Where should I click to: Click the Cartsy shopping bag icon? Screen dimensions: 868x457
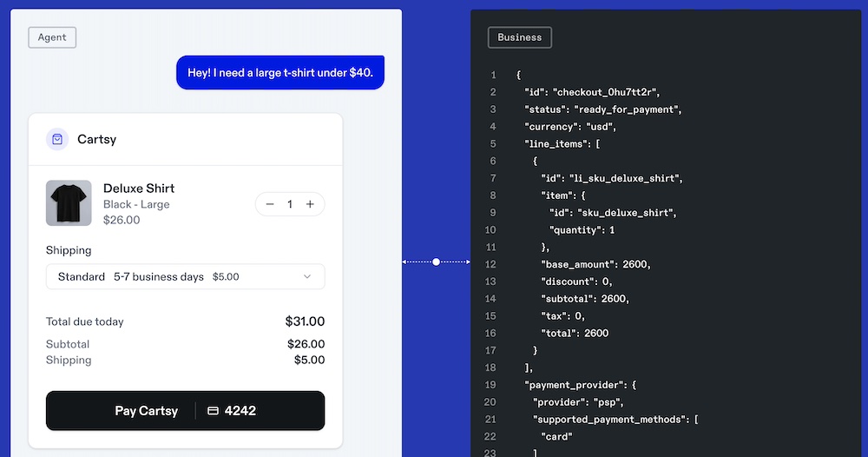pos(57,139)
